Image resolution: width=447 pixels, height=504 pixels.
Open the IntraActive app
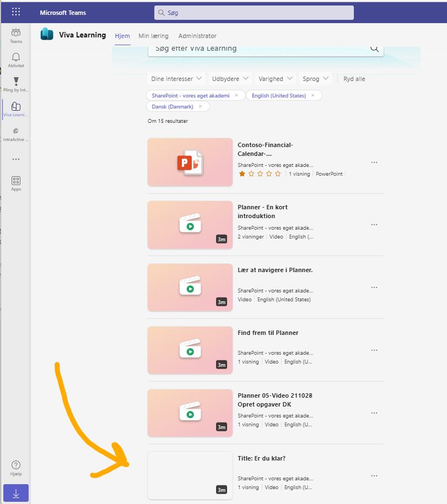[16, 134]
